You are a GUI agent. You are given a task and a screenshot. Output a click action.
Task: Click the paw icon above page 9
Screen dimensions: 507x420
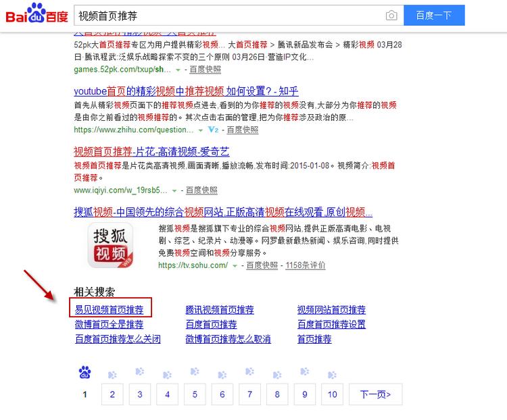305,371
